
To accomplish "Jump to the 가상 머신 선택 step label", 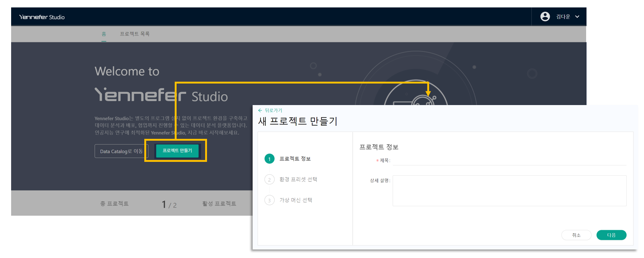I will 296,200.
